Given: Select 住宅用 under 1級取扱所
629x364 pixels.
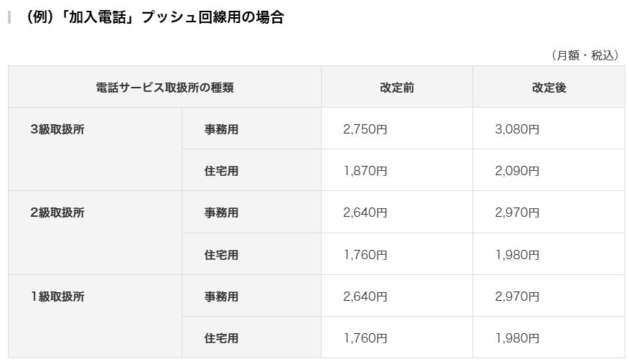Looking at the screenshot, I should pos(221,337).
